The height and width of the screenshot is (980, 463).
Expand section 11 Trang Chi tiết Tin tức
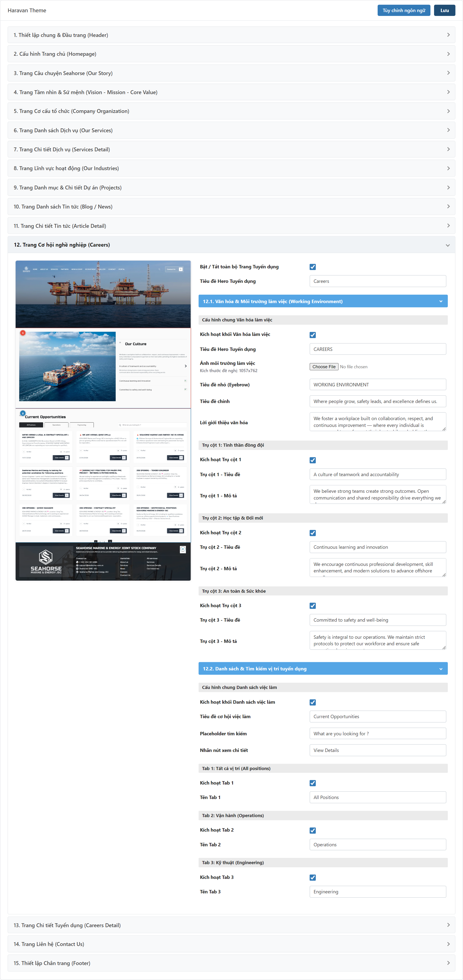231,226
